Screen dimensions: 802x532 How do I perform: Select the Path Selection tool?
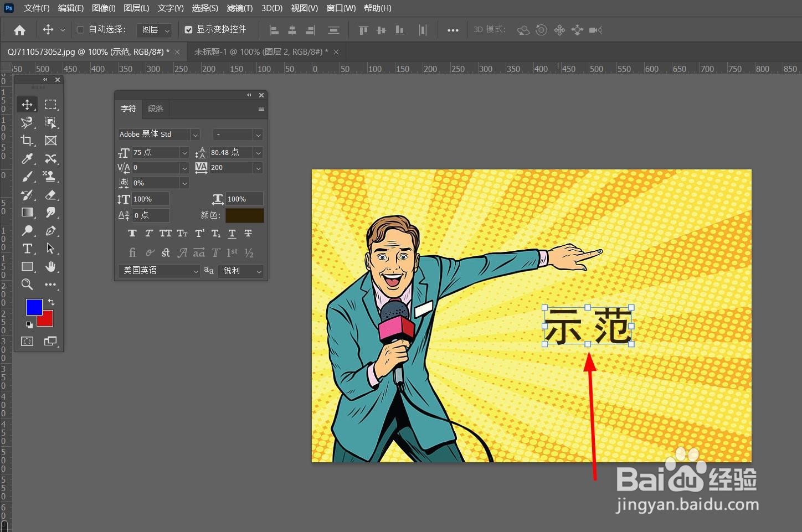pyautogui.click(x=50, y=249)
